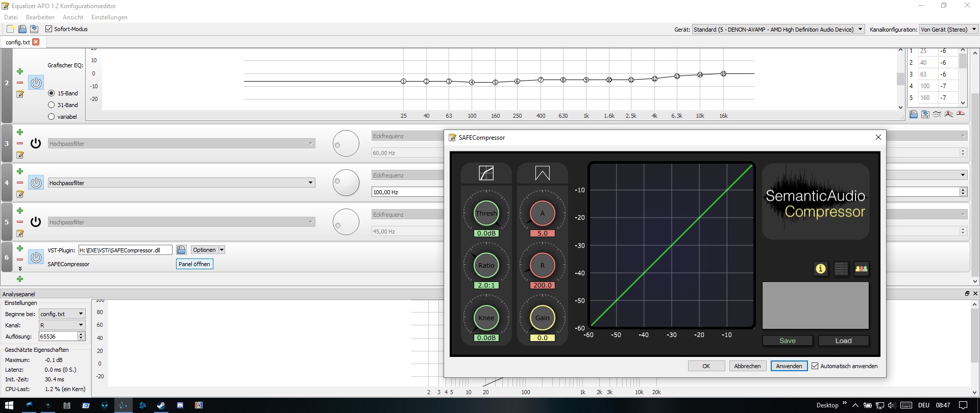980x413 pixels.
Task: Click the edit note icon in row 2
Action: [20, 94]
